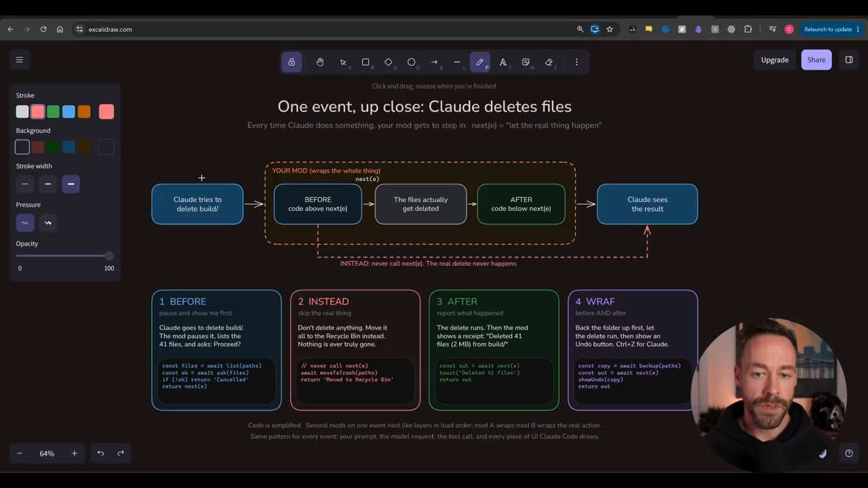
Task: Select the unhighlighted Pressure option
Action: pyautogui.click(x=47, y=222)
